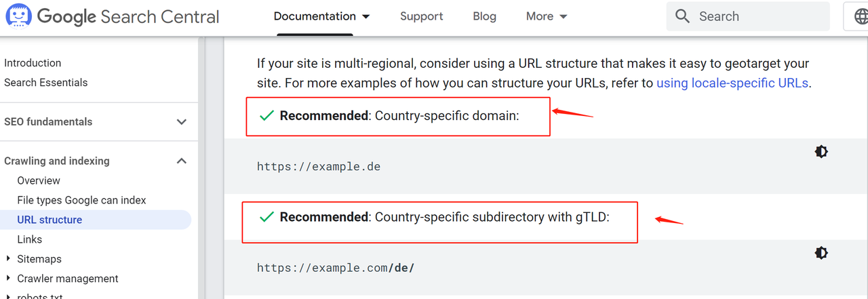Select File types Google can index
Screen dimensions: 868x299
point(81,200)
